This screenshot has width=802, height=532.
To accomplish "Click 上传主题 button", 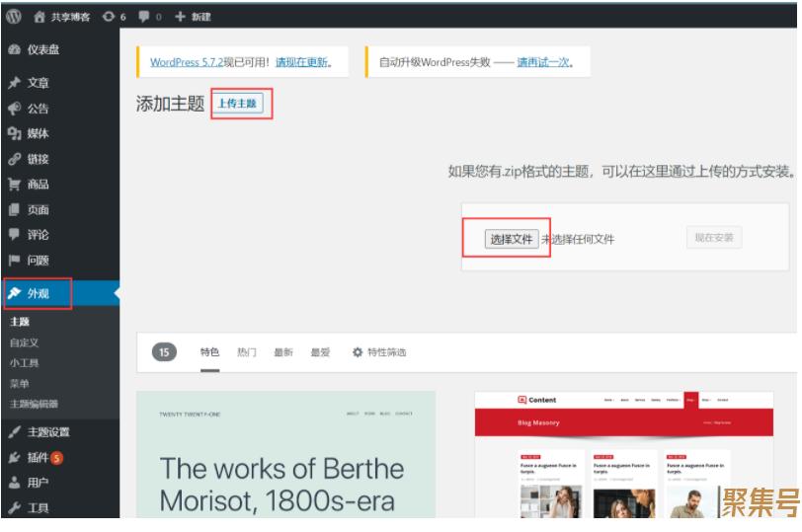I will coord(237,104).
